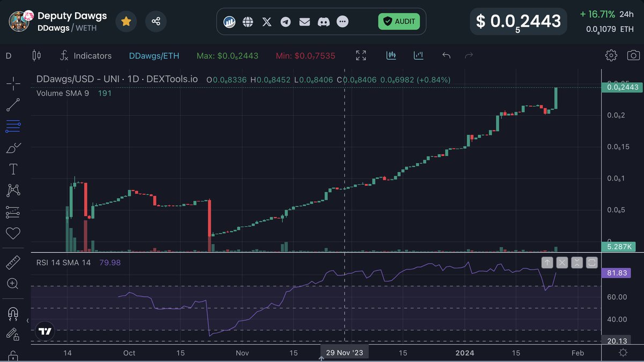The height and width of the screenshot is (362, 644).
Task: Select the brush drawing tool
Action: [x=13, y=148]
